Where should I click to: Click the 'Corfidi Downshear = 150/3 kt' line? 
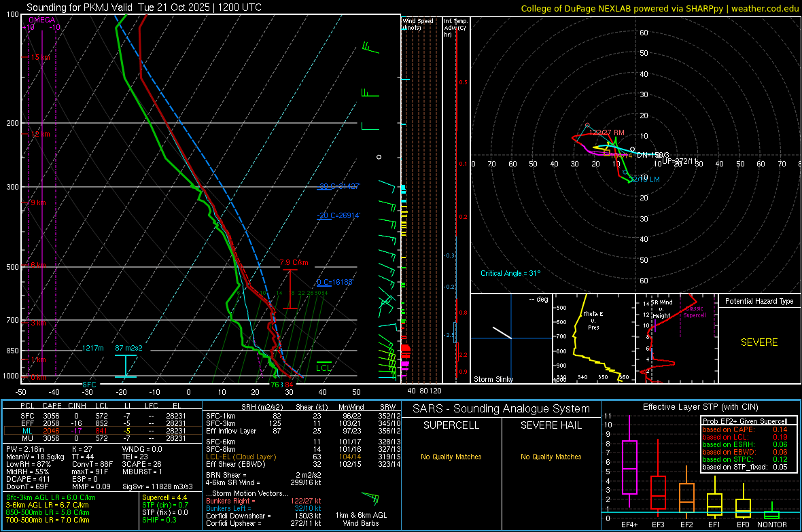(264, 516)
